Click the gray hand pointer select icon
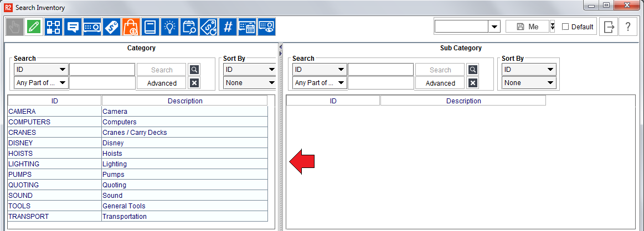644x231 pixels. [x=14, y=27]
